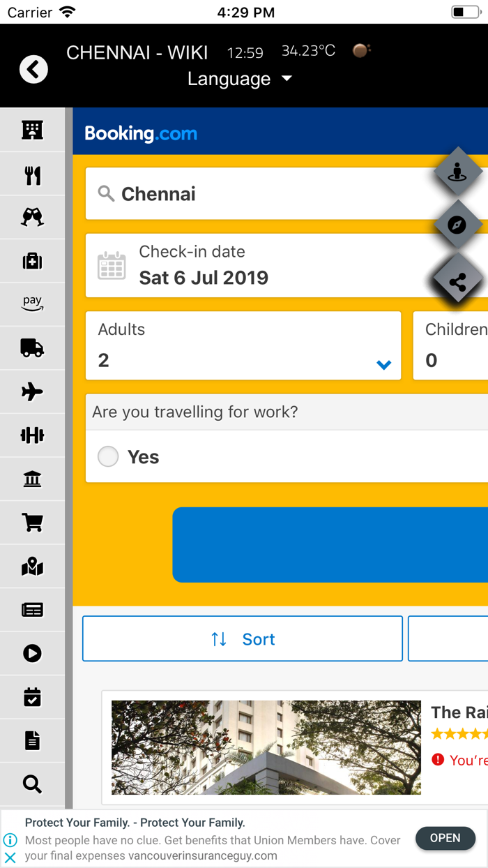
Task: Tap the Chennai destination search field
Action: (x=244, y=193)
